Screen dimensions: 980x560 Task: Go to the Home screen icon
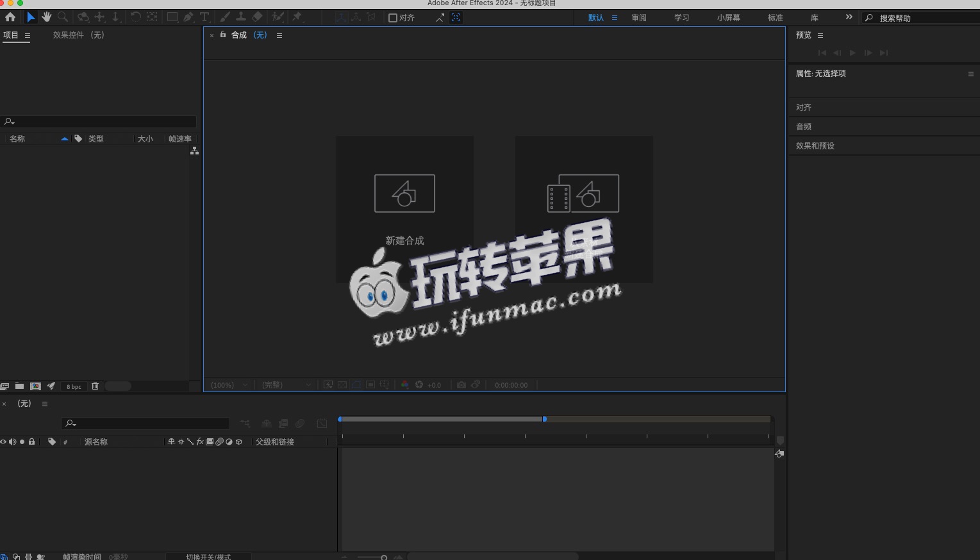click(x=10, y=17)
